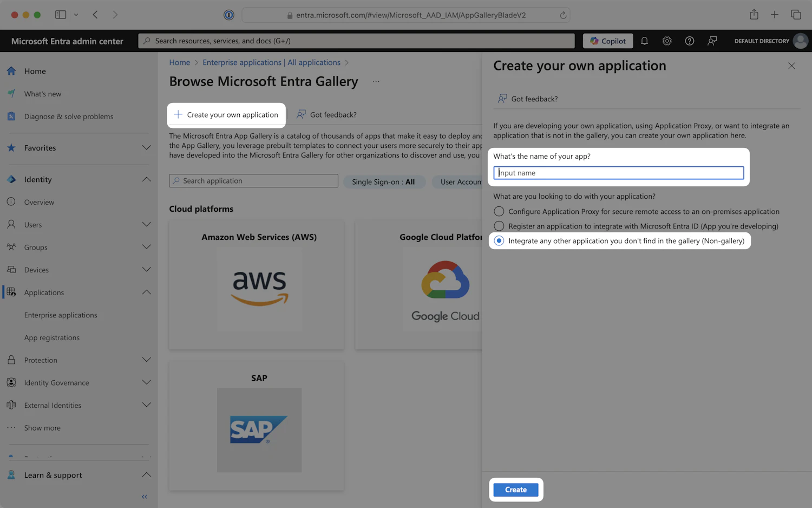Collapse the Applications submenu chevron

pos(146,292)
